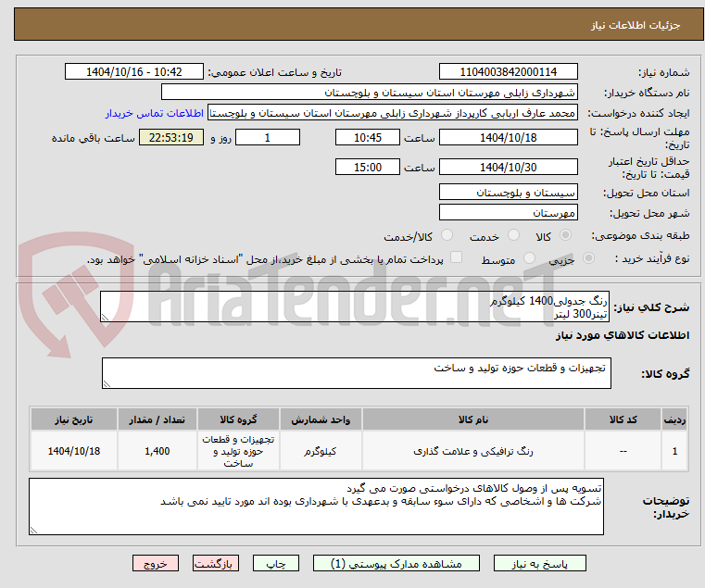
Task: Toggle the Islamic treasury payment checkbox
Action: tap(456, 257)
